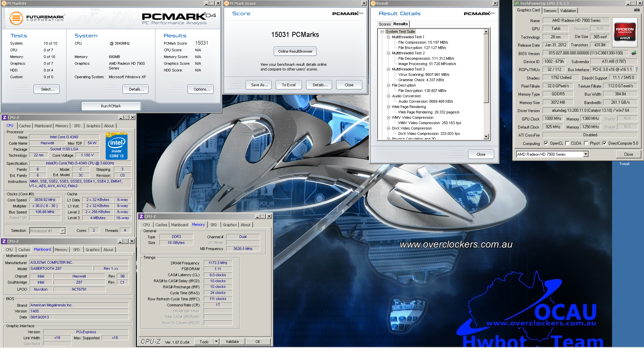Image resolution: width=644 pixels, height=348 pixels.
Task: Click the Run PCMark button
Action: click(x=111, y=106)
